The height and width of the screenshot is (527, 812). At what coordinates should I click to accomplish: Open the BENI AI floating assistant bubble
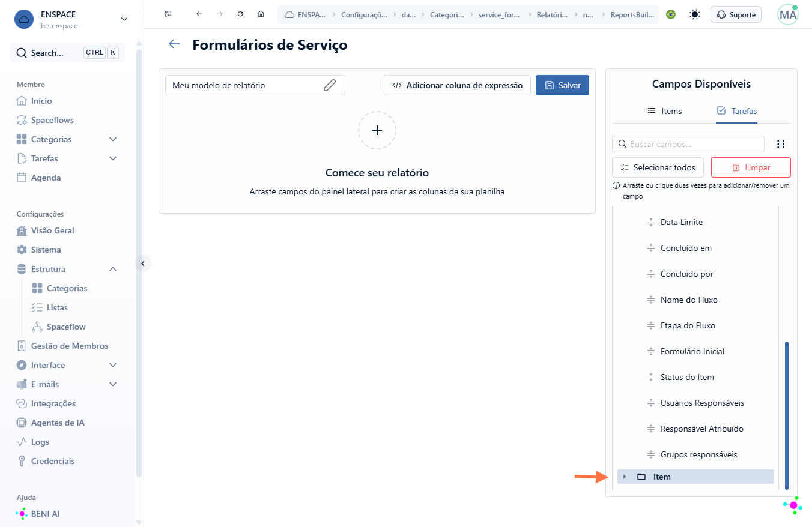[x=793, y=505]
